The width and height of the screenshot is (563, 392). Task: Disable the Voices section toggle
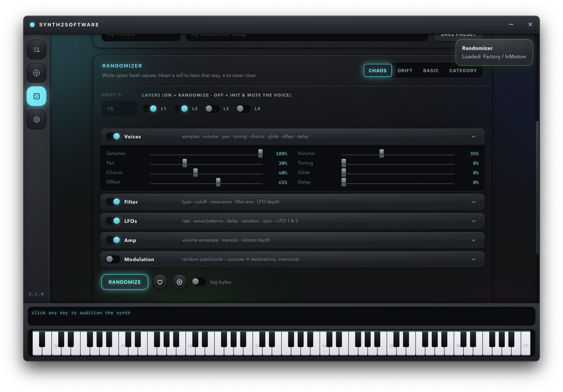click(113, 136)
